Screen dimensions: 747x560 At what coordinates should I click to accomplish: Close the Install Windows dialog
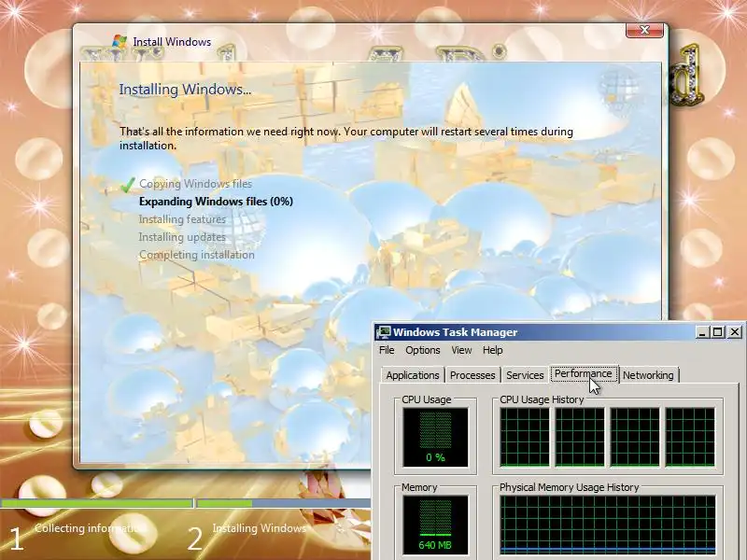pyautogui.click(x=644, y=30)
